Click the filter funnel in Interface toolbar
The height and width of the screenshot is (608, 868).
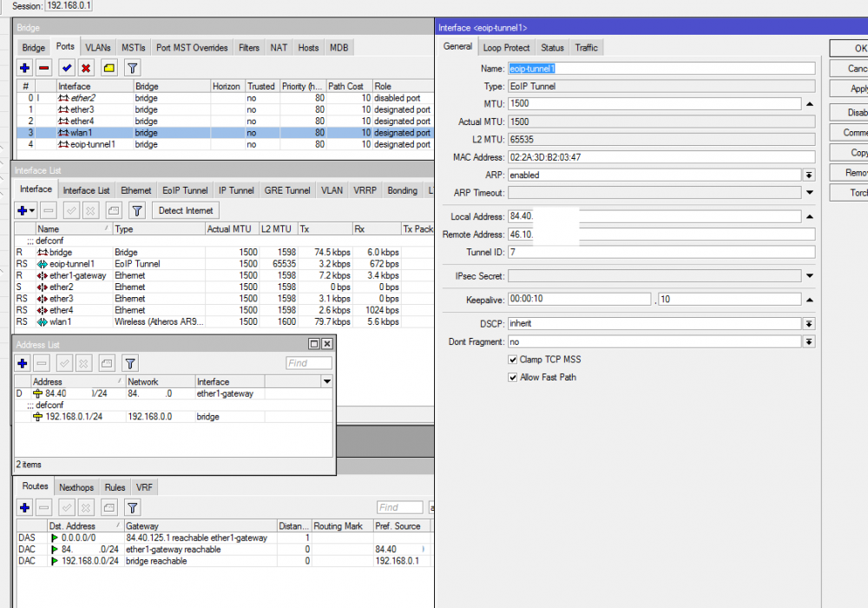(136, 209)
